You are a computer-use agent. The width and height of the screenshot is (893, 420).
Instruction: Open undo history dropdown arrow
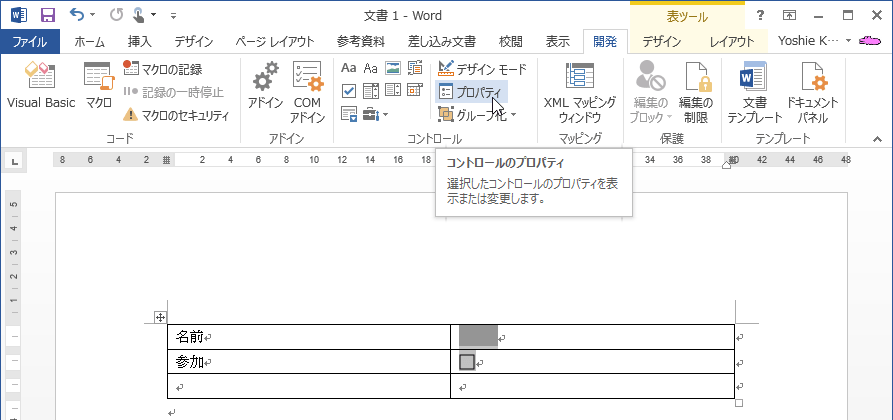92,16
